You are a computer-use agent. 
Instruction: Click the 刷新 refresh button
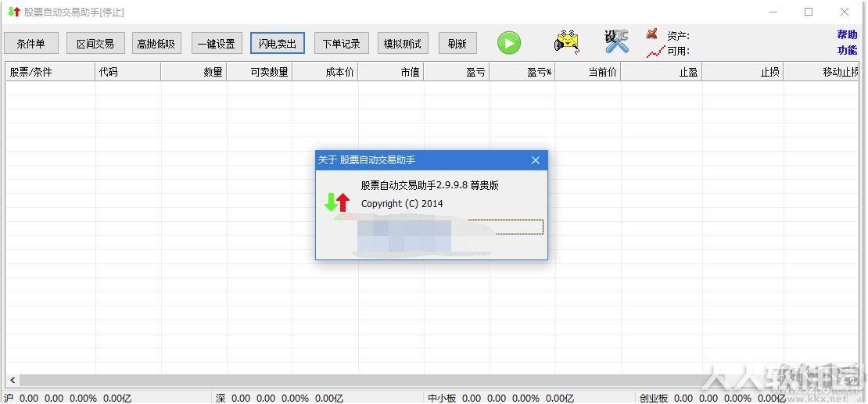[x=457, y=43]
